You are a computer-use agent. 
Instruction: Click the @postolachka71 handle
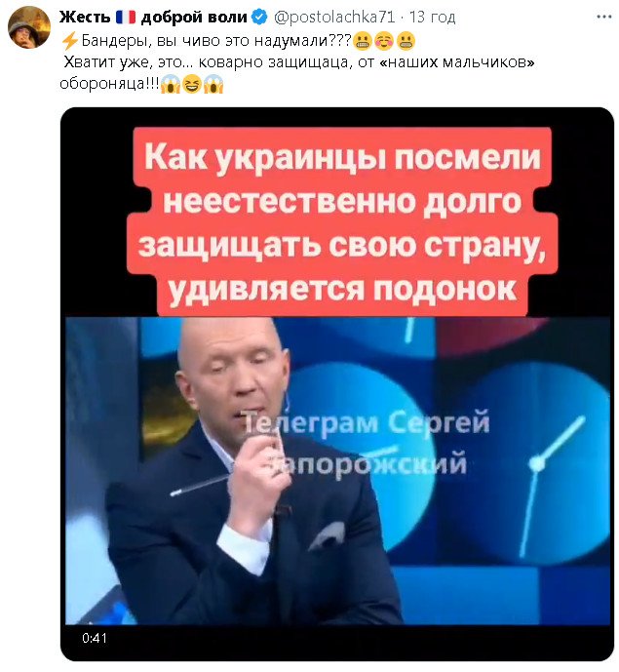(x=334, y=18)
